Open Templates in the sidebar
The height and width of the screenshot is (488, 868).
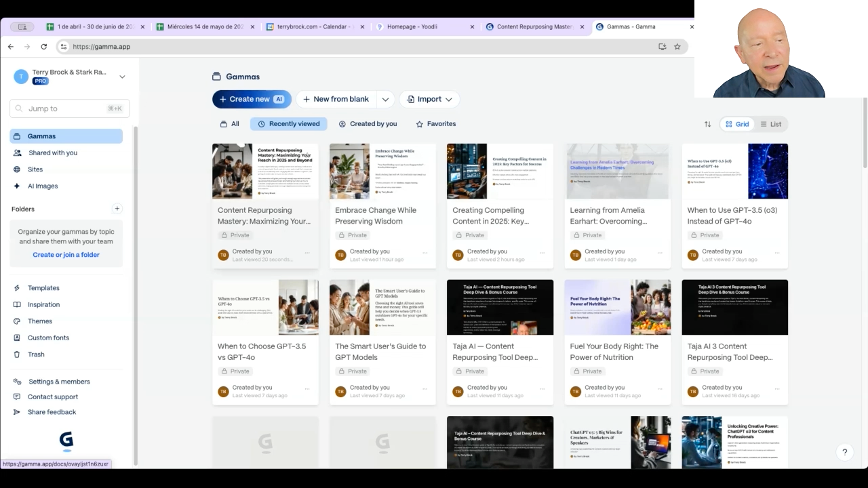pos(66,288)
